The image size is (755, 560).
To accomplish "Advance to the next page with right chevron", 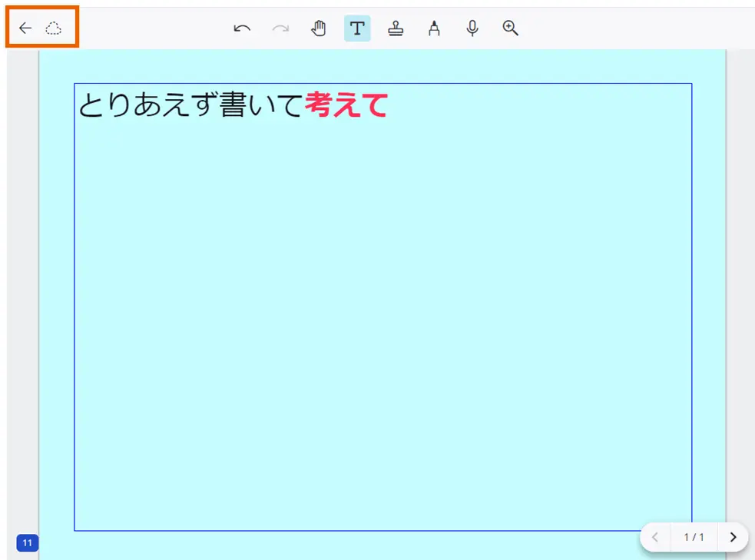I will (x=733, y=537).
